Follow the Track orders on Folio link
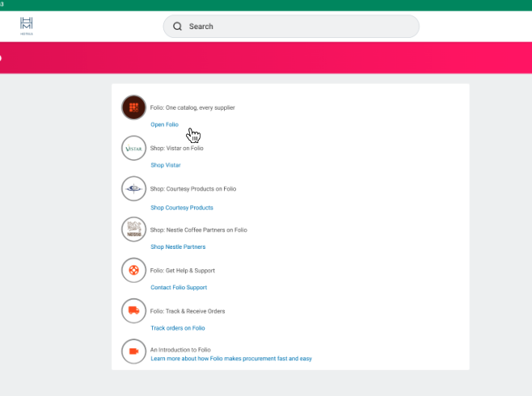Screen dimensions: 532x396 click(x=178, y=328)
